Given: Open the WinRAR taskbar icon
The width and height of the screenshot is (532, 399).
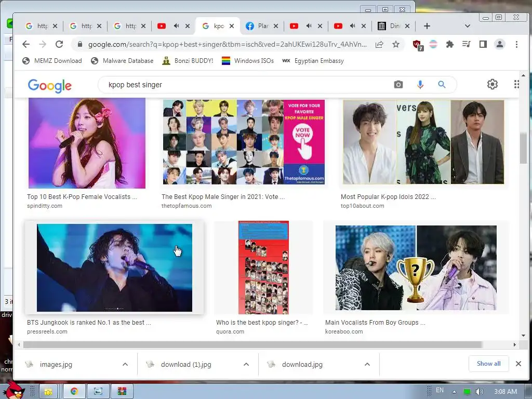Looking at the screenshot, I should (122, 392).
